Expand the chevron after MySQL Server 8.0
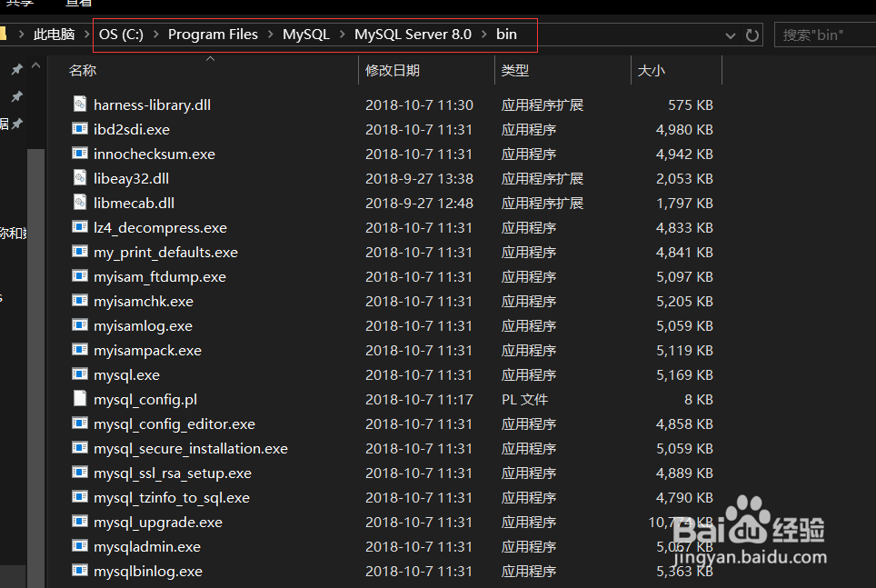The image size is (876, 588). [483, 35]
